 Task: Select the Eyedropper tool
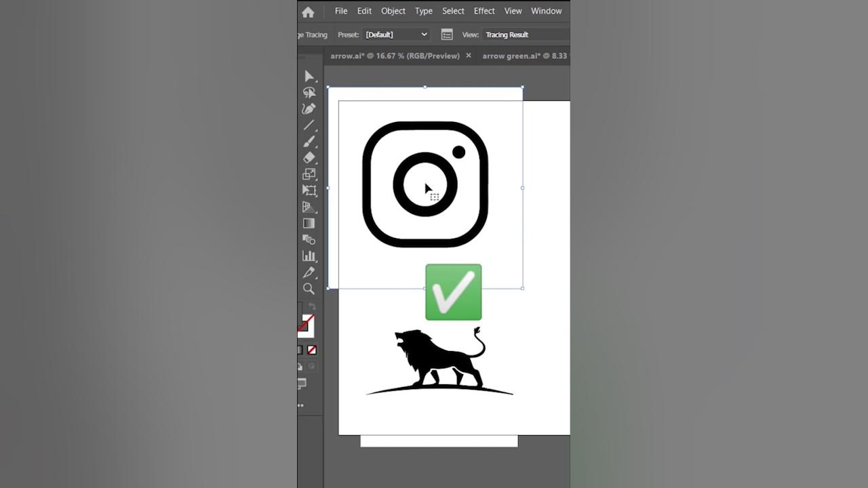(x=309, y=272)
